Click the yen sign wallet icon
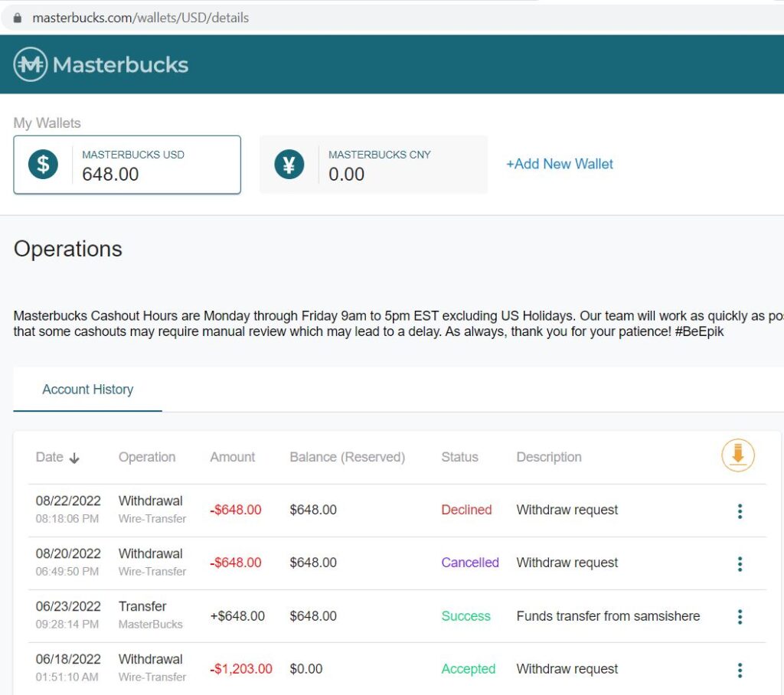This screenshot has width=784, height=695. (289, 164)
